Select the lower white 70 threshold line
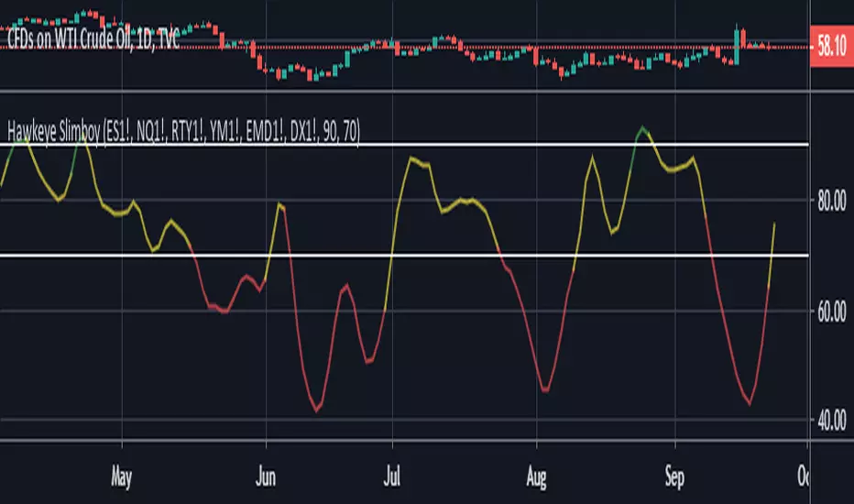This screenshot has width=854, height=504. pos(404,256)
